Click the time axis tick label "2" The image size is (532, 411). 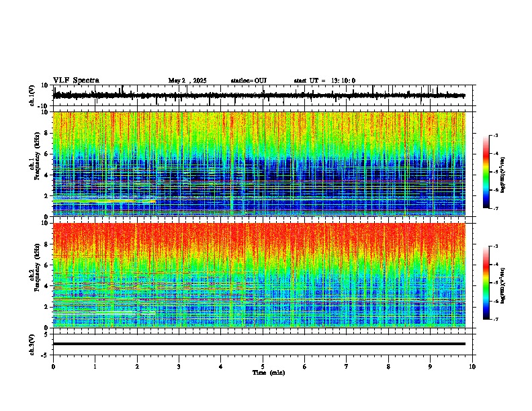tap(137, 367)
